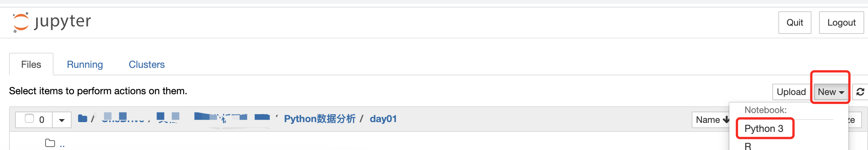
Task: Open the day01 breadcrumb link
Action: pos(383,119)
